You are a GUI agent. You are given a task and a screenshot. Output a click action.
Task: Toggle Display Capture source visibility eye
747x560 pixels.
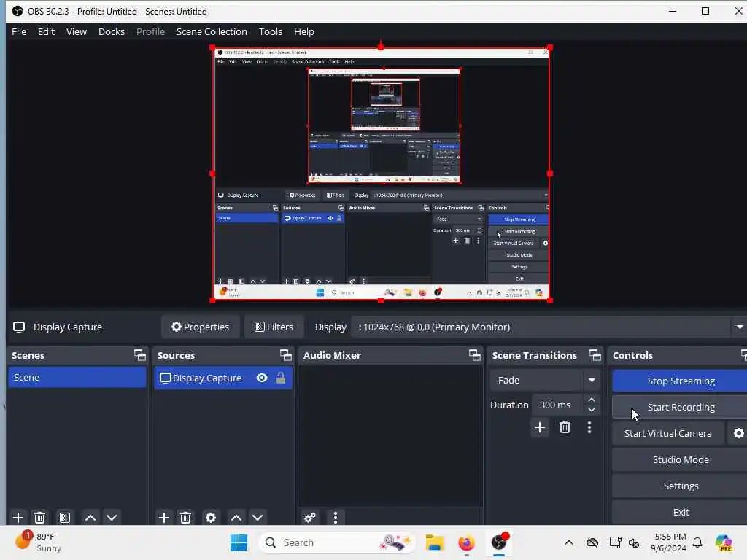click(262, 378)
